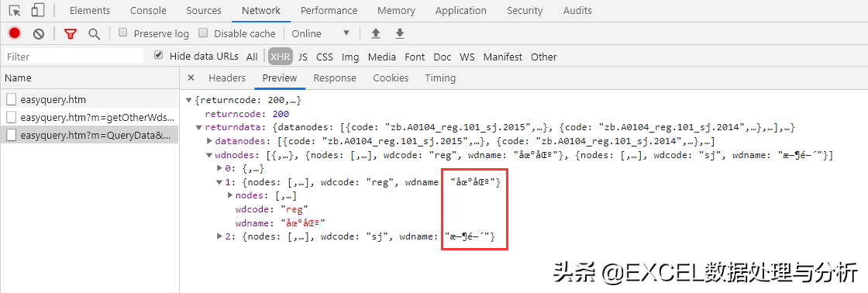Open the Online throttling dropdown

[x=321, y=33]
